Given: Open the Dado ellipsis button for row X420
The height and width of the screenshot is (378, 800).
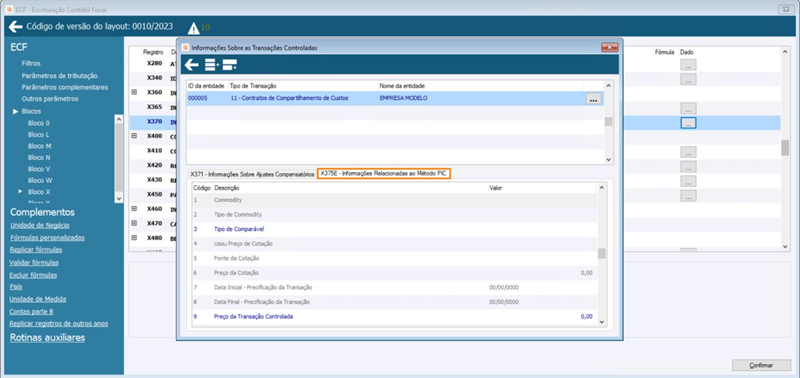Looking at the screenshot, I should 688,166.
